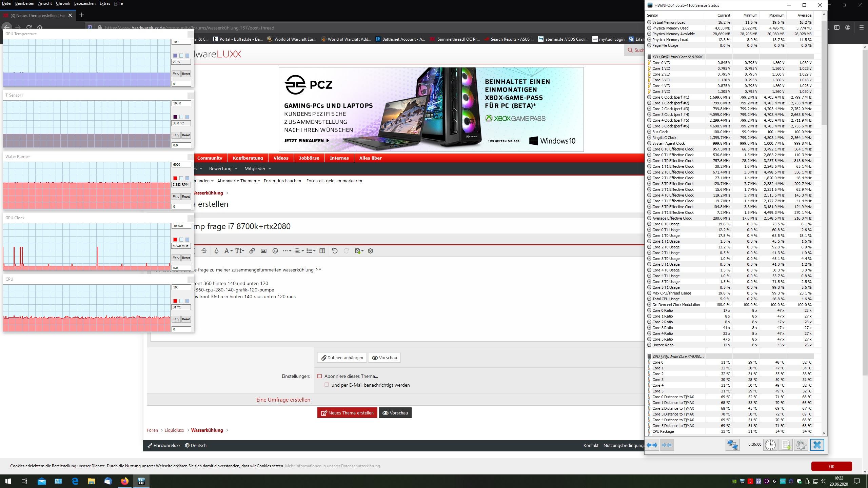Screen dimensions: 868x488
Task: Select the Kaufberatung navigation tab
Action: click(x=248, y=158)
